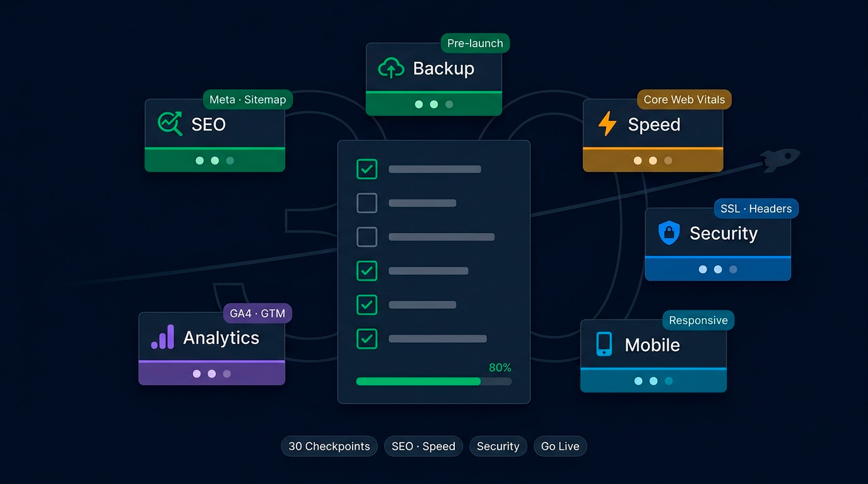Toggle the last checked checklist box
868x484 pixels.
pos(367,338)
